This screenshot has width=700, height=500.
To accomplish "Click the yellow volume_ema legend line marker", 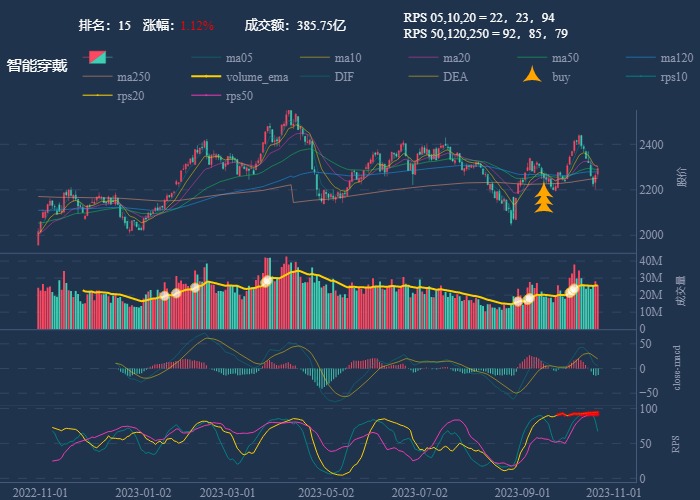I will click(x=208, y=77).
